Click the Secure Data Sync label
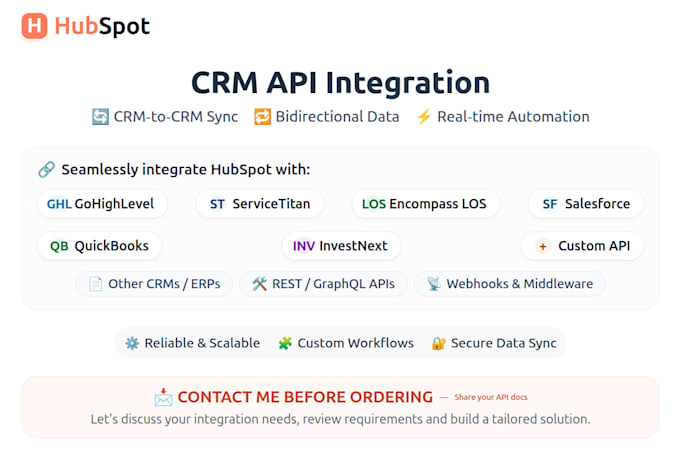Viewport: 680px width, 450px height. tap(503, 343)
